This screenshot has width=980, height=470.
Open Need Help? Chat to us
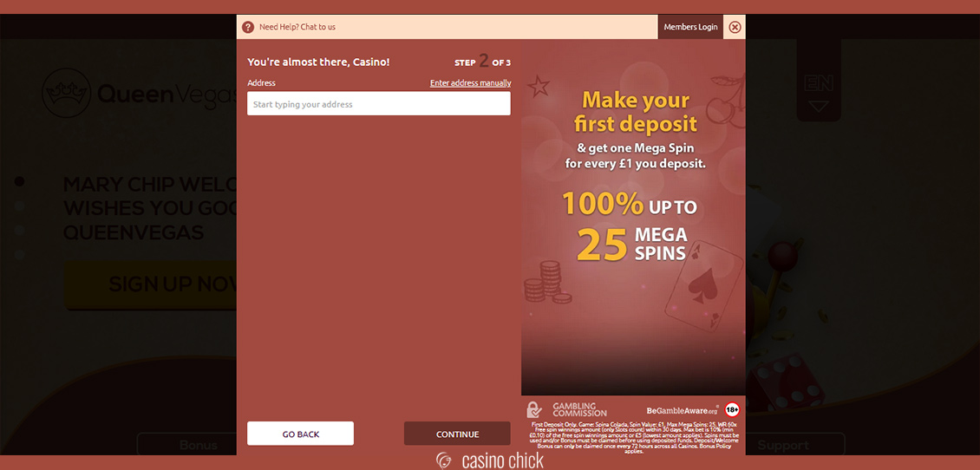297,27
